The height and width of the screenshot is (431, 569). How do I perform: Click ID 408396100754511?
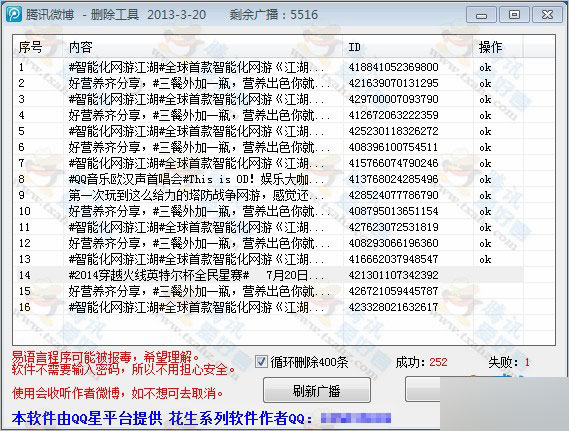click(x=393, y=147)
